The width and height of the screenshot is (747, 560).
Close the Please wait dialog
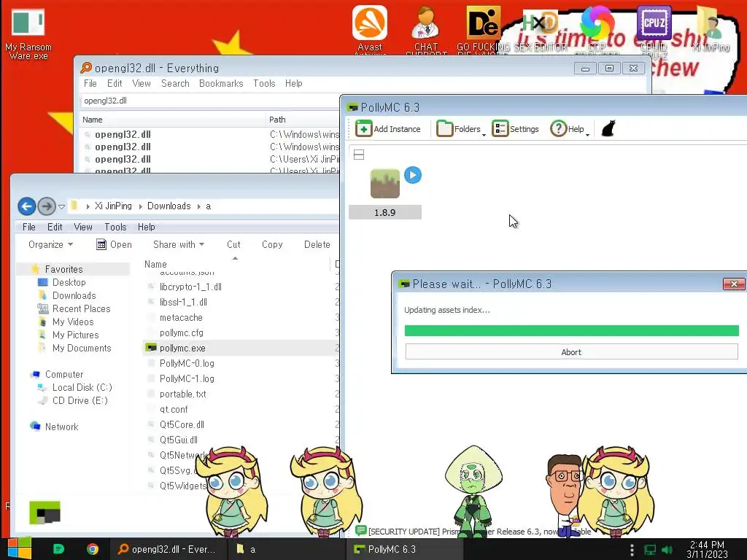coord(734,284)
